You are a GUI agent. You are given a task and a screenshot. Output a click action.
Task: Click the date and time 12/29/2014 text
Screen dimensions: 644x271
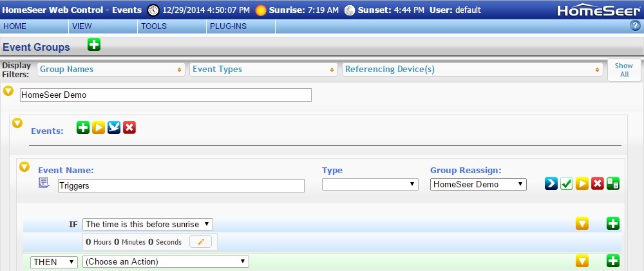pyautogui.click(x=206, y=10)
